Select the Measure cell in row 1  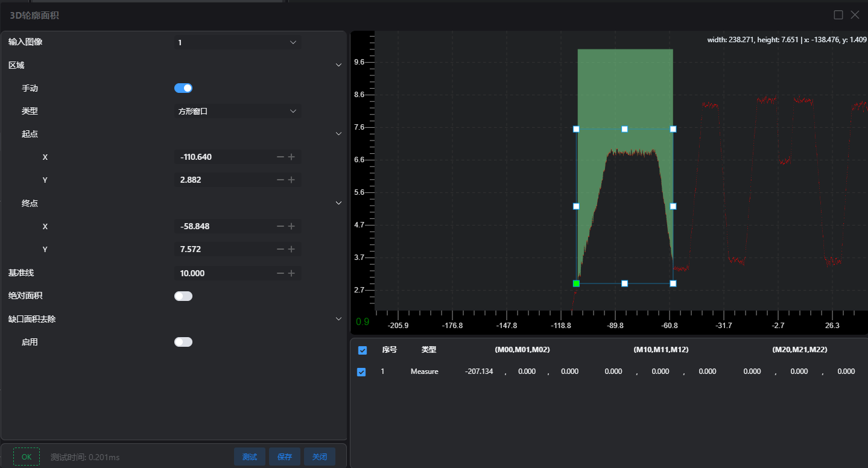coord(425,372)
